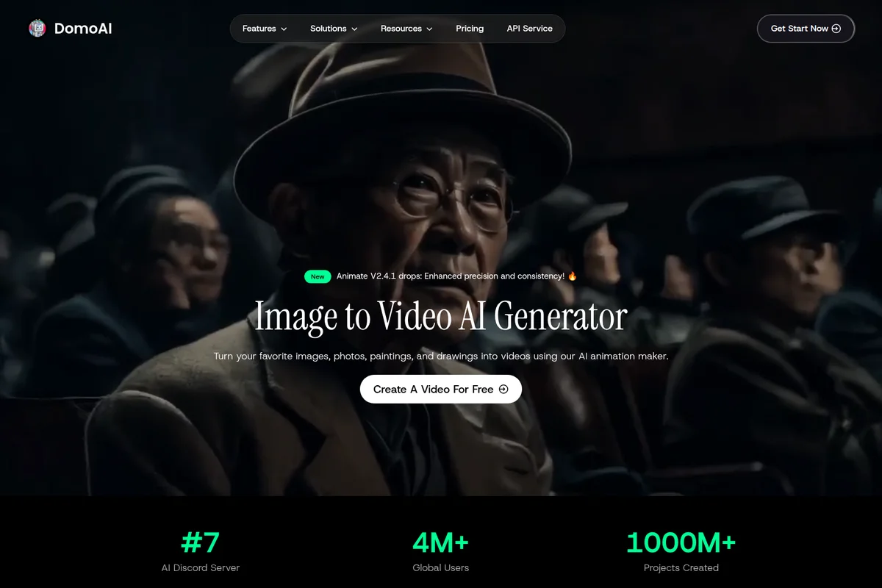Screen dimensions: 882x588
Task: Click the fire emoji in the announcement banner
Action: click(572, 276)
